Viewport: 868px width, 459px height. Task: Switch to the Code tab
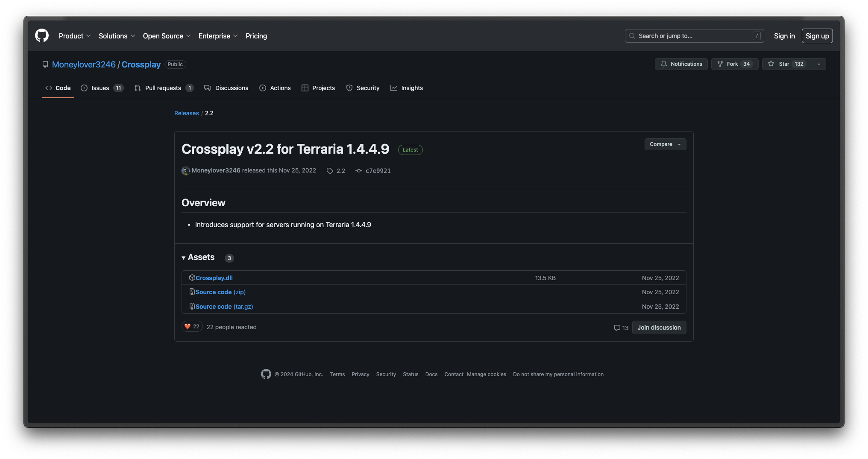click(58, 88)
